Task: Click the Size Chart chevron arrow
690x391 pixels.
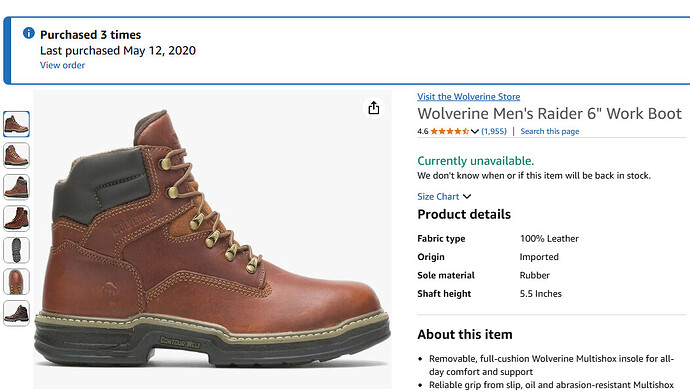Action: point(467,197)
